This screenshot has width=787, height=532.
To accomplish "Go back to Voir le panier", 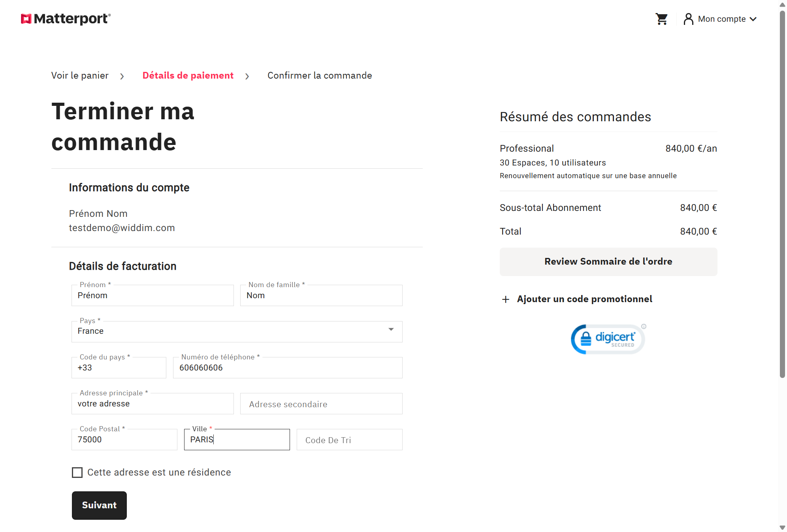I will pyautogui.click(x=80, y=75).
